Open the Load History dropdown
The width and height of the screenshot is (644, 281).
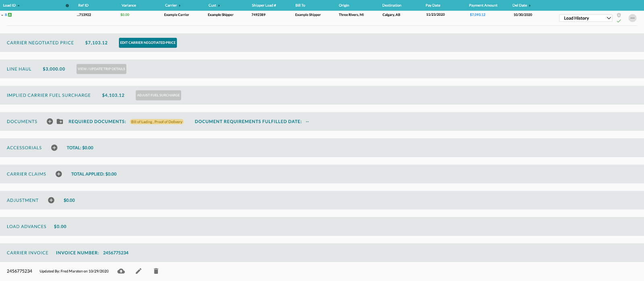click(x=586, y=18)
